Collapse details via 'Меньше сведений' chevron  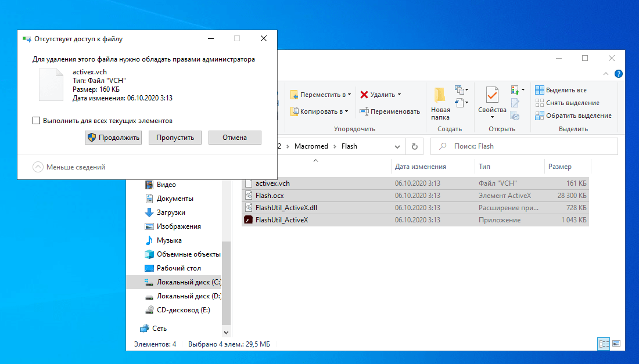[38, 167]
